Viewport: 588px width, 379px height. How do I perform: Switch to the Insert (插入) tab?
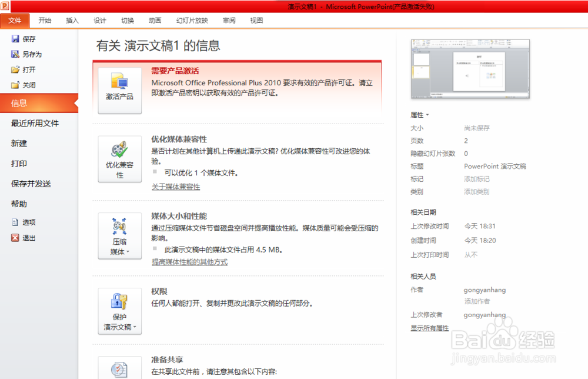pos(72,20)
